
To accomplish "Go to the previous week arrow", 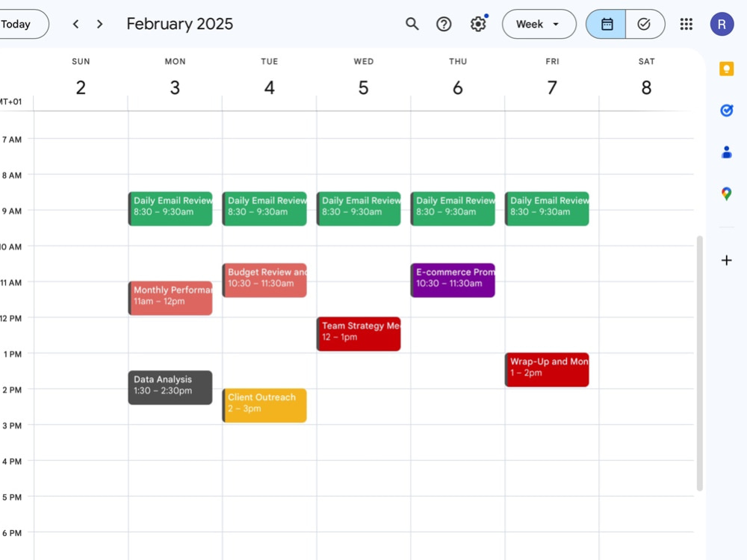I will coord(75,24).
